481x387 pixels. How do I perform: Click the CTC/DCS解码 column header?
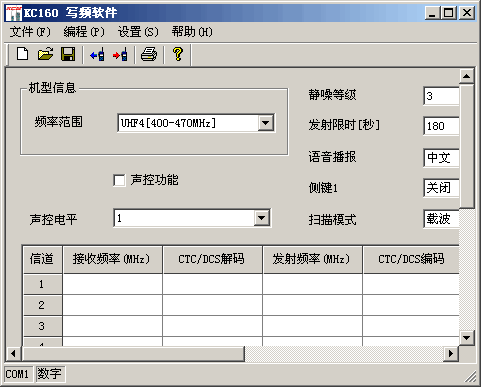212,259
